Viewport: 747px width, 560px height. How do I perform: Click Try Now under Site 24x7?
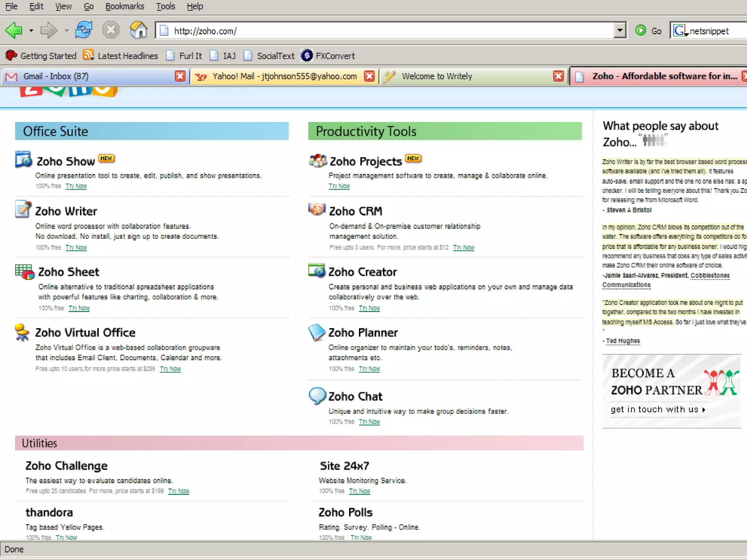coord(360,491)
